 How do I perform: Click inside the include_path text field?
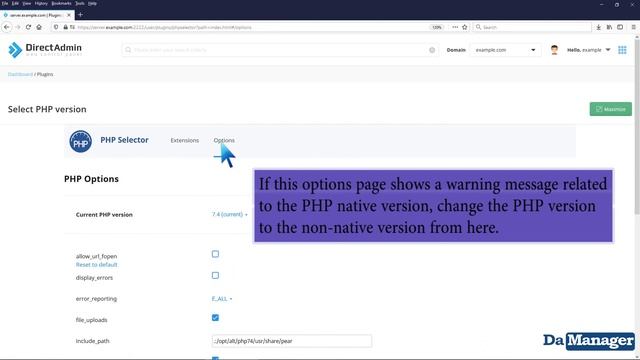point(291,341)
